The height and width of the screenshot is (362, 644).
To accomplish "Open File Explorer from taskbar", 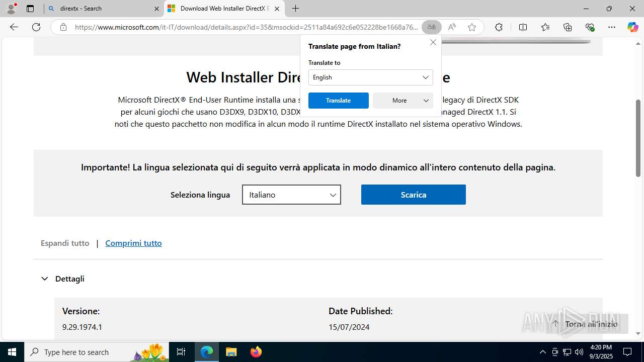I will pos(231,352).
